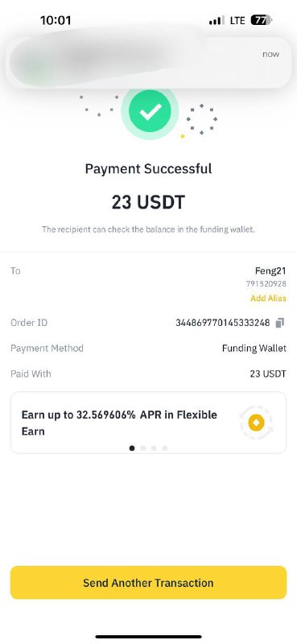Select the second carousel page dot
Image resolution: width=297 pixels, height=644 pixels.
point(143,448)
